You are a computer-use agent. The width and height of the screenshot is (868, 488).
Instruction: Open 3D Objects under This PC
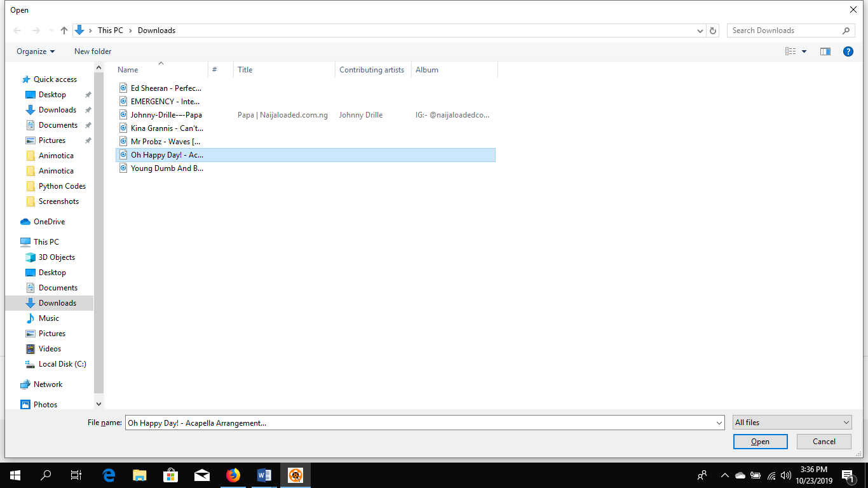point(57,257)
